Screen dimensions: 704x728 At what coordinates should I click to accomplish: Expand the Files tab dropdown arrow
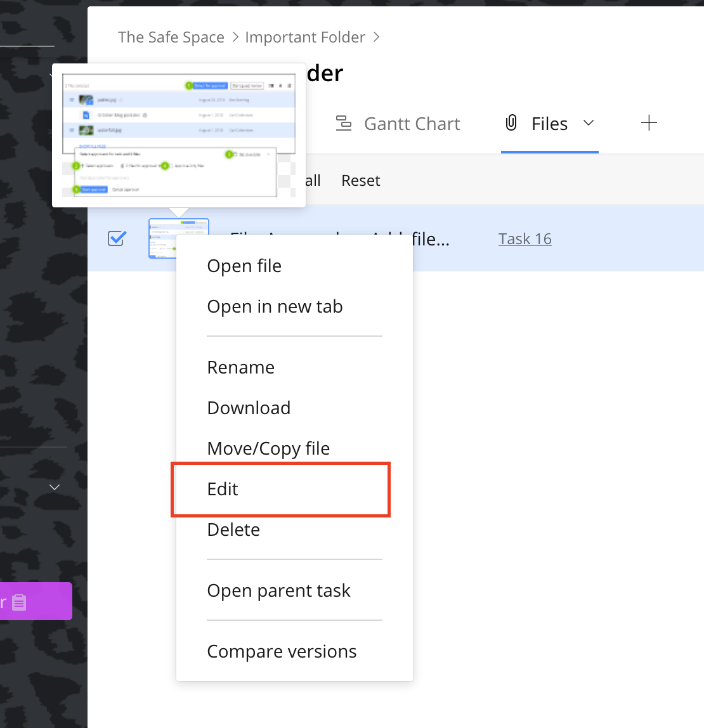coord(589,123)
